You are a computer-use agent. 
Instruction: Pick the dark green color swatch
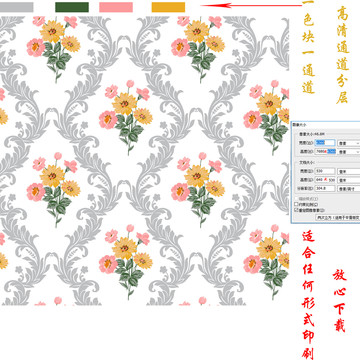(x=72, y=7)
